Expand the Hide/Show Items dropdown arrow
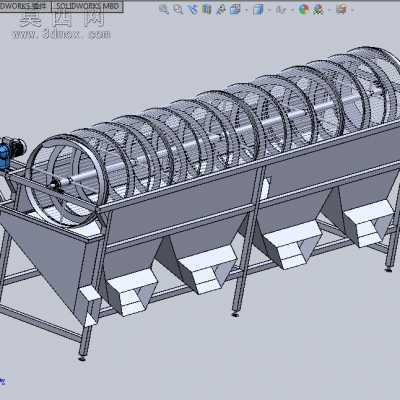 [292, 10]
